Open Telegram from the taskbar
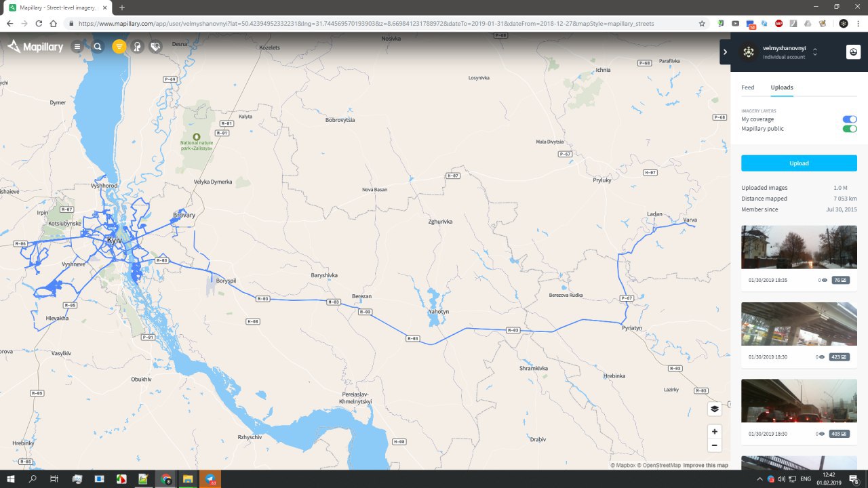 pos(210,479)
